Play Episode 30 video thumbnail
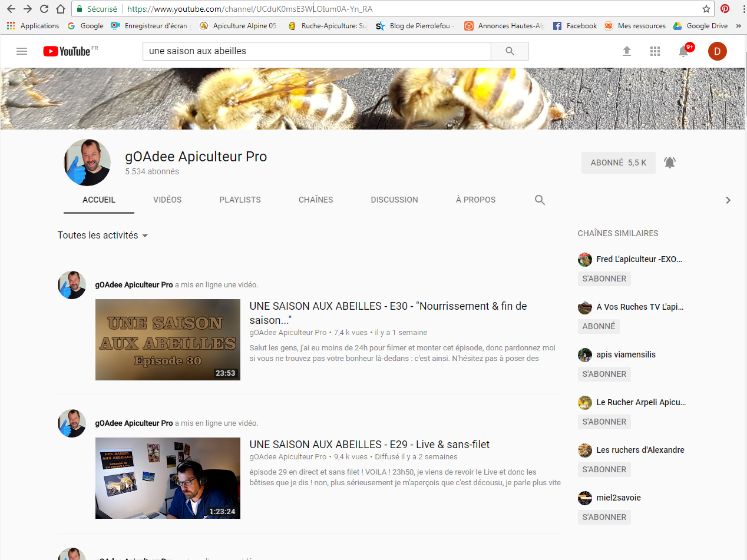 click(168, 340)
